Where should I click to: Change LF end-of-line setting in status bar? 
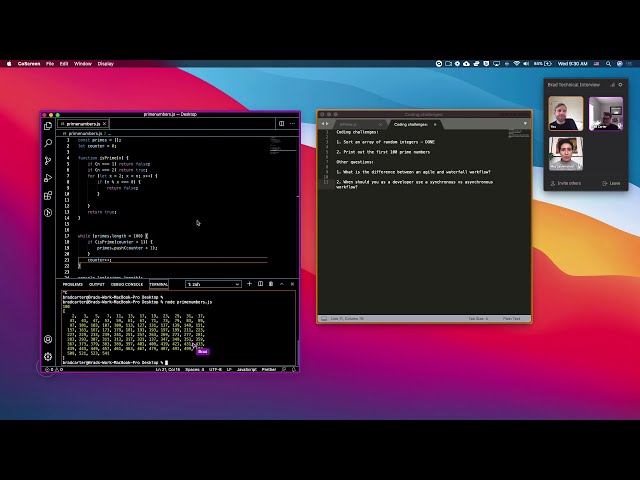point(229,369)
